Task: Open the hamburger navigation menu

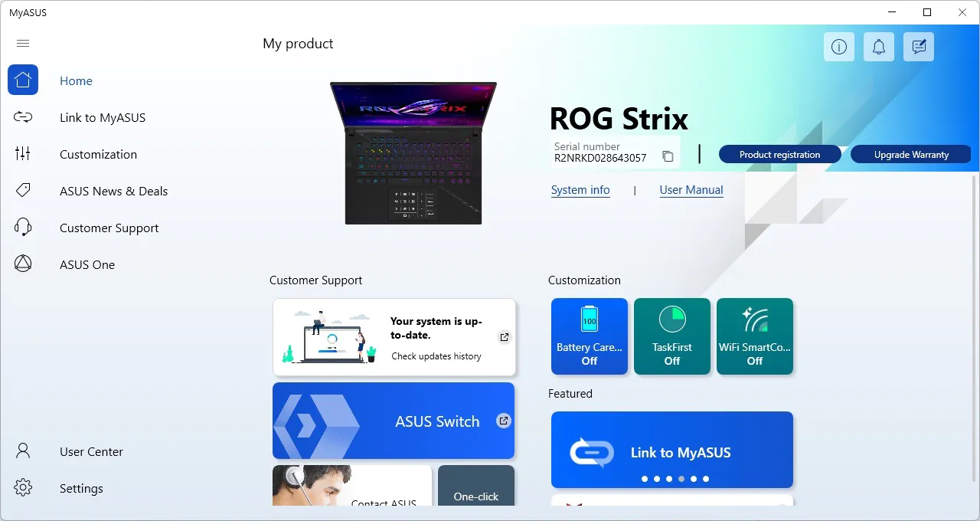Action: point(23,44)
